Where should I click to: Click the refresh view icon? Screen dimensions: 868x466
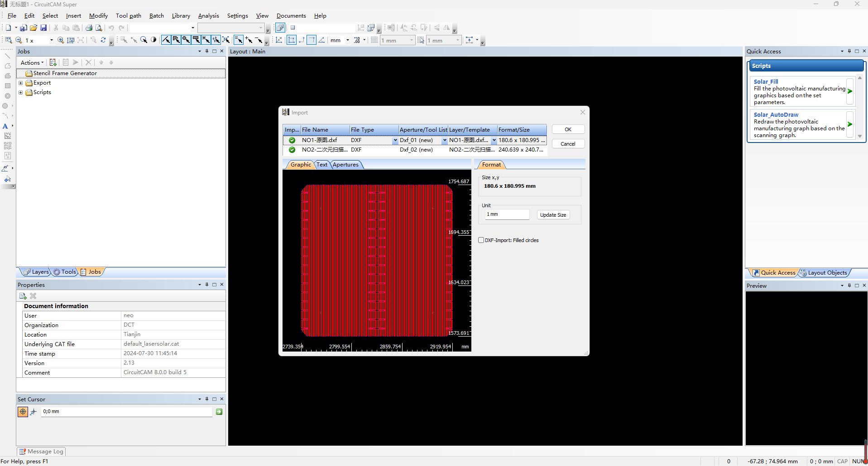point(103,40)
